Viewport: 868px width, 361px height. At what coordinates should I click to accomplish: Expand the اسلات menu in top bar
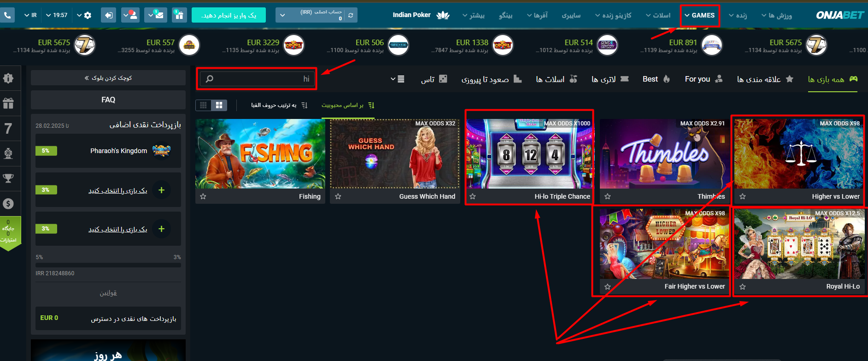click(658, 15)
